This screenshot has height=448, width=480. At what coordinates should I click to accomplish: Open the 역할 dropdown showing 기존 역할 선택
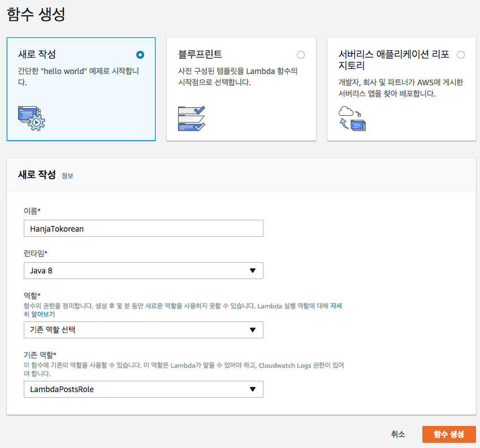(144, 330)
